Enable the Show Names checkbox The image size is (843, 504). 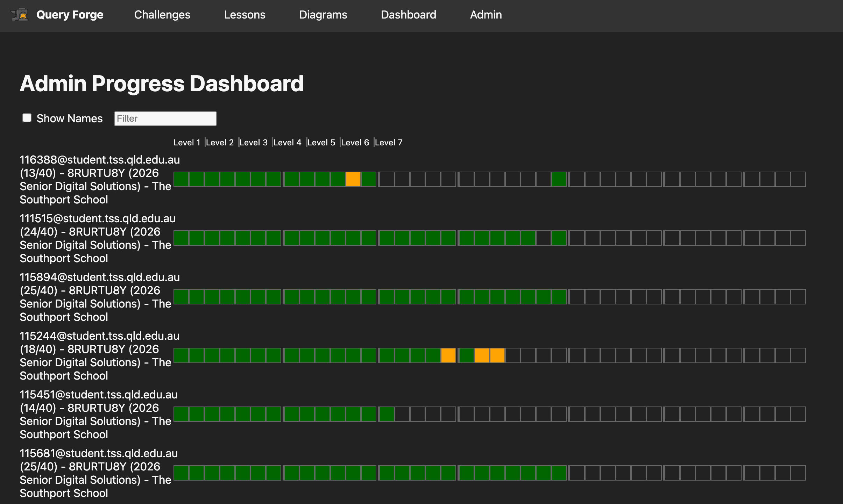27,118
